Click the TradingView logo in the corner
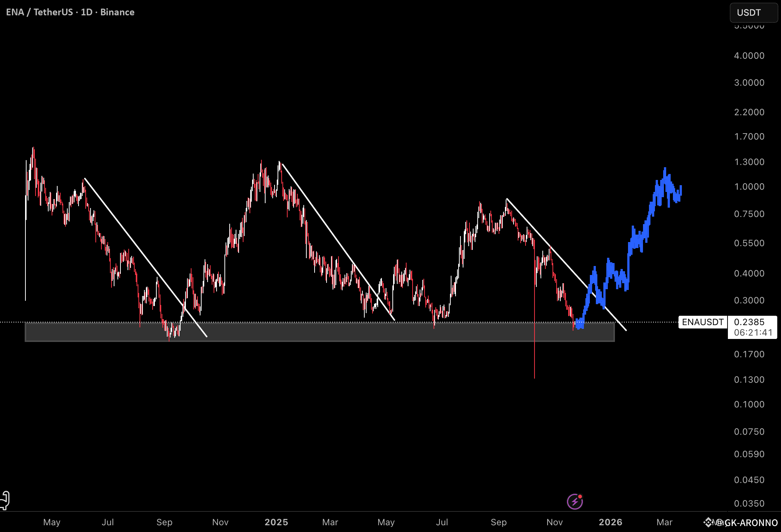Viewport: 781px width, 532px height. (x=4, y=500)
